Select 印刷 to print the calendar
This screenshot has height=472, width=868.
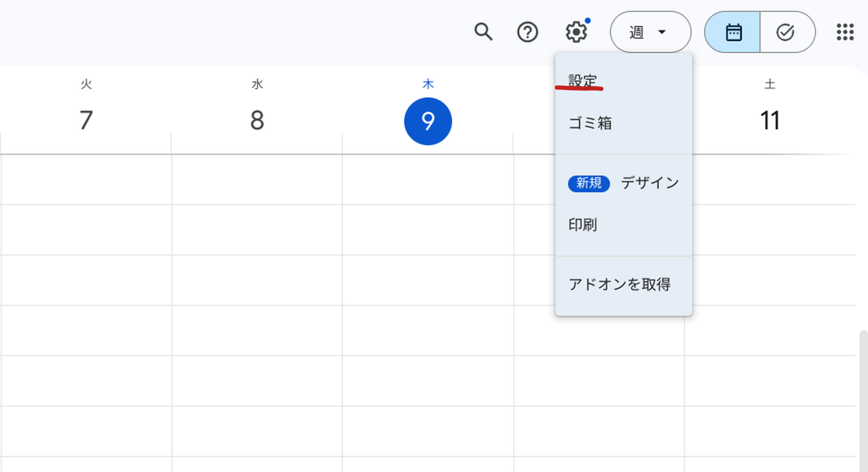click(582, 225)
